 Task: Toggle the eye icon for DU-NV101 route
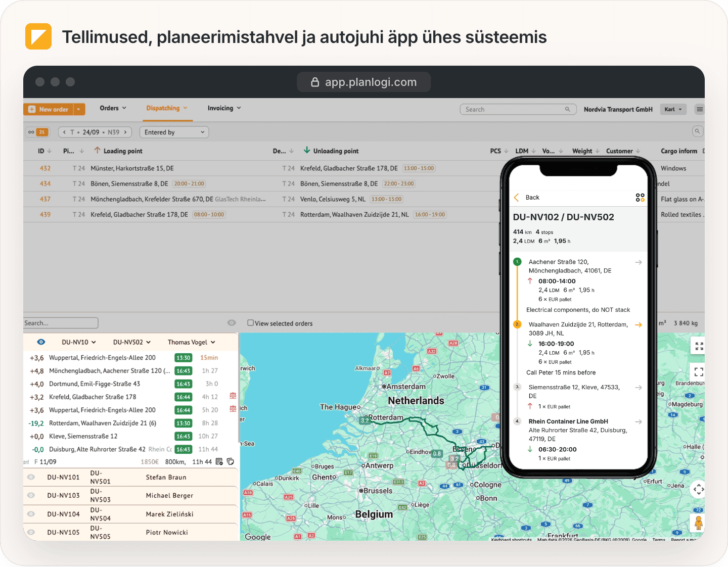click(x=31, y=477)
